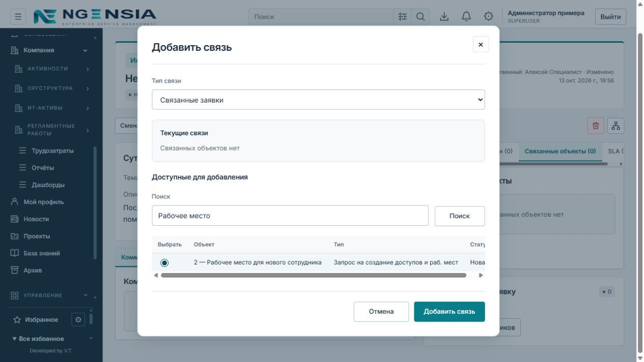Open Отчёты in sidebar
Screen dimensions: 644x362
pos(43,168)
